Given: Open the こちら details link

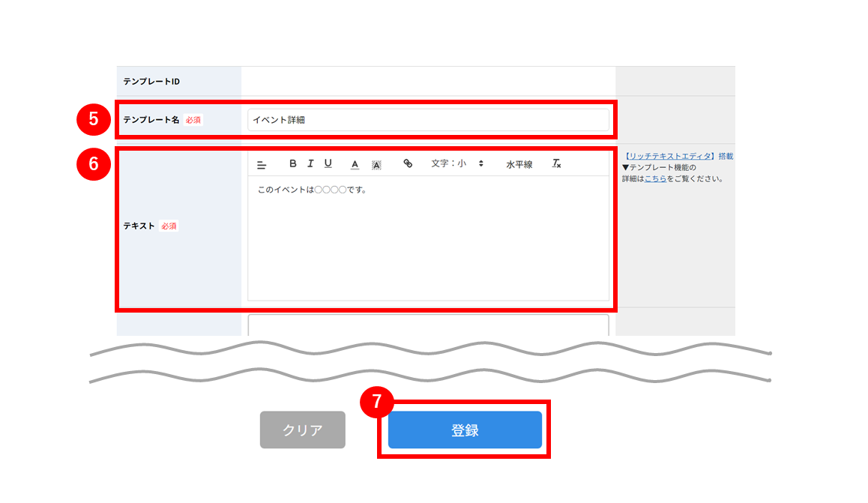Looking at the screenshot, I should pos(655,178).
